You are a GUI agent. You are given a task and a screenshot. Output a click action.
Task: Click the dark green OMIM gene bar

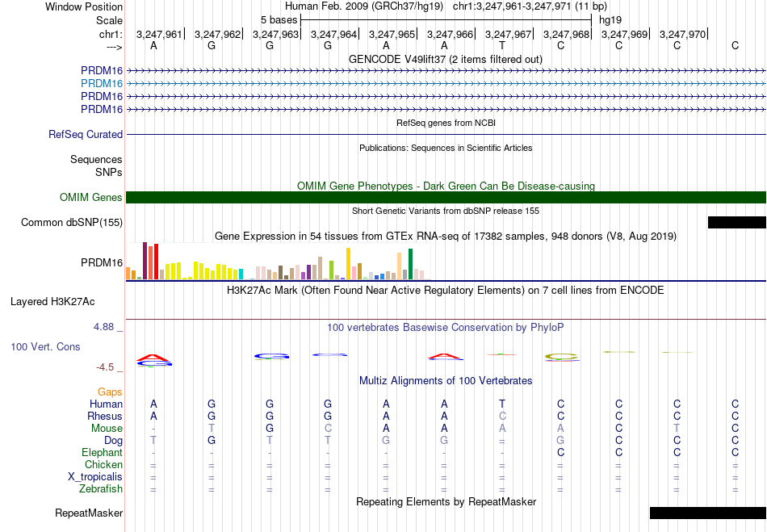[446, 197]
